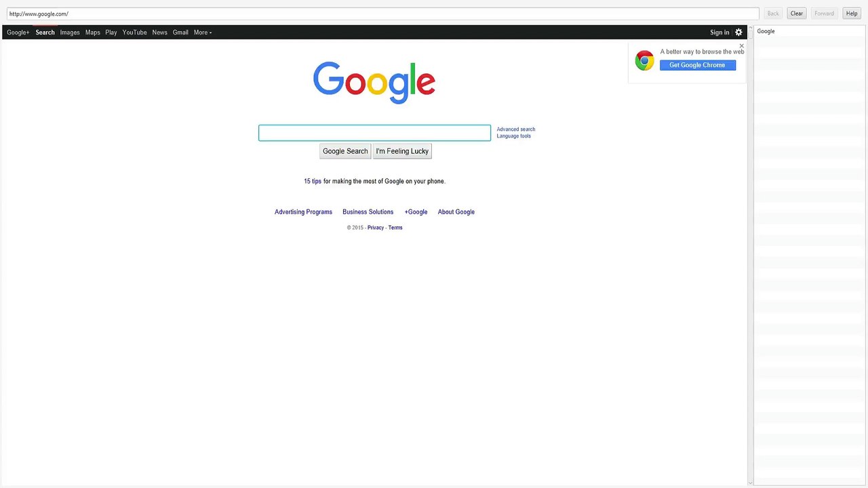Click the Forward button
Image resolution: width=868 pixels, height=488 pixels.
pyautogui.click(x=824, y=14)
